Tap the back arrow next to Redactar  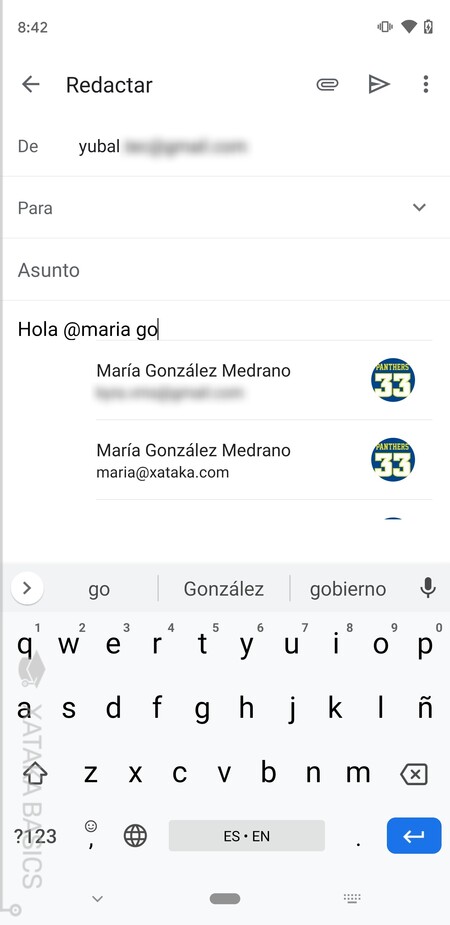tap(31, 84)
